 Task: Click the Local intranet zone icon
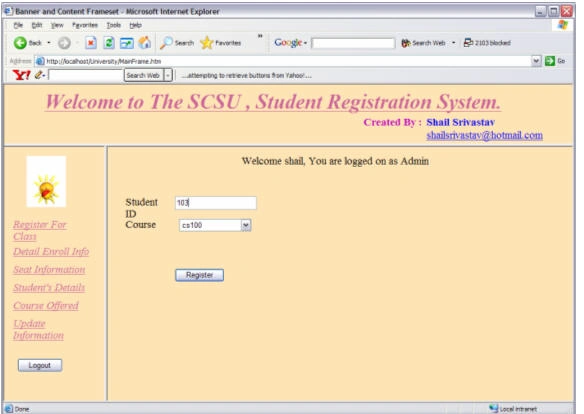[493, 408]
